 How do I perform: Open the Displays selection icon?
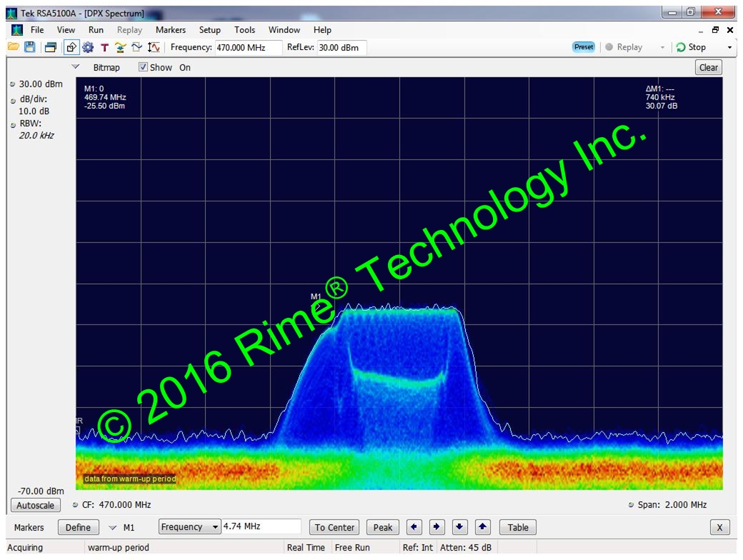point(51,47)
